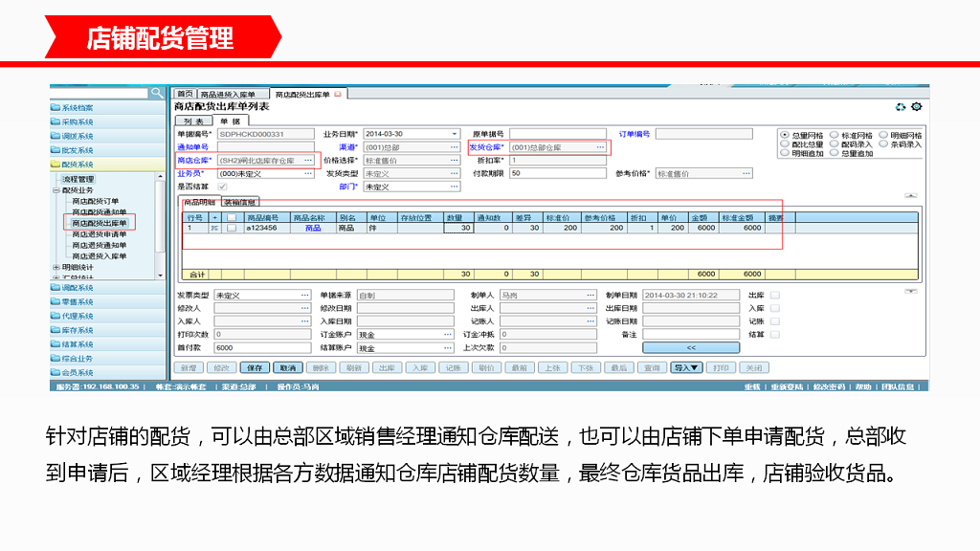Image resolution: width=980 pixels, height=551 pixels.
Task: Switch to the 列表 tab
Action: pos(192,121)
